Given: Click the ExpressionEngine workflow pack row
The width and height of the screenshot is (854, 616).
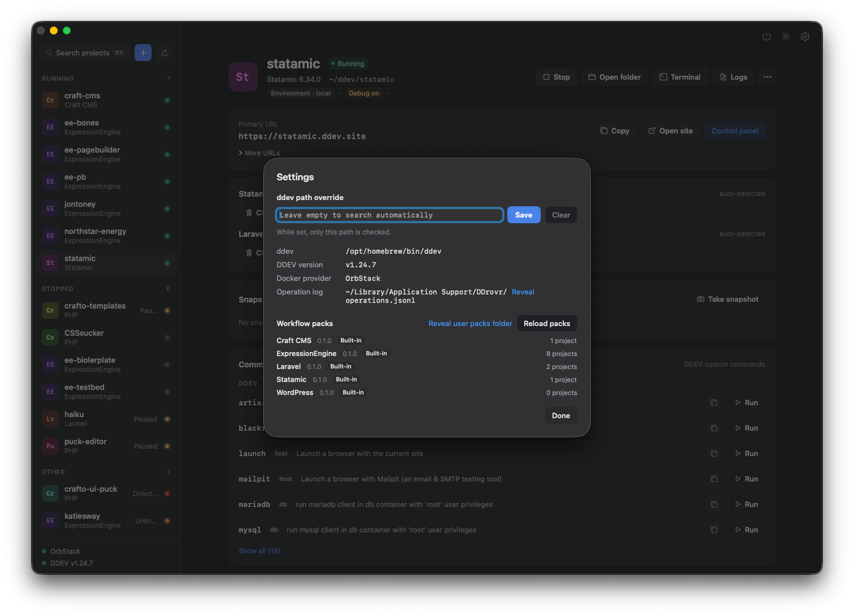Looking at the screenshot, I should pyautogui.click(x=426, y=354).
